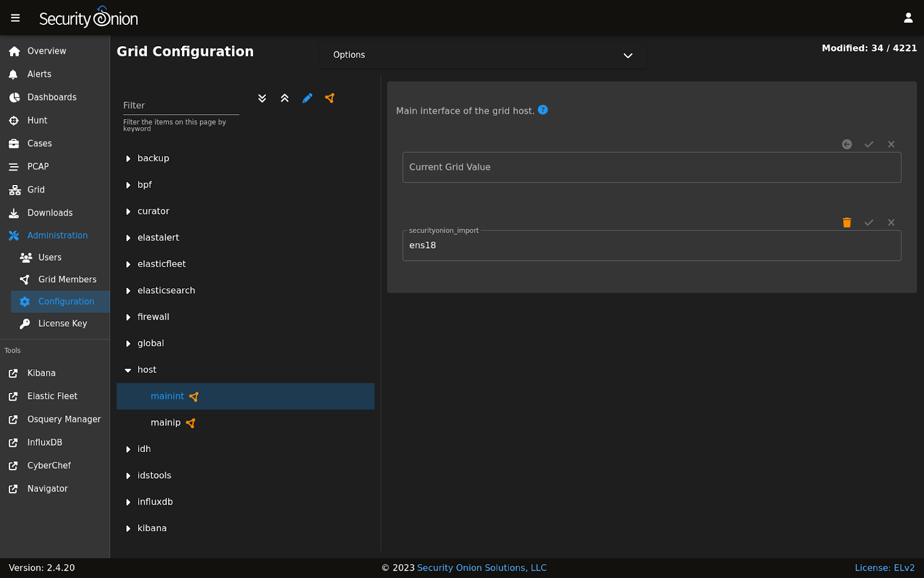Expand the elasticsearch tree node
The width and height of the screenshot is (924, 578).
(128, 291)
